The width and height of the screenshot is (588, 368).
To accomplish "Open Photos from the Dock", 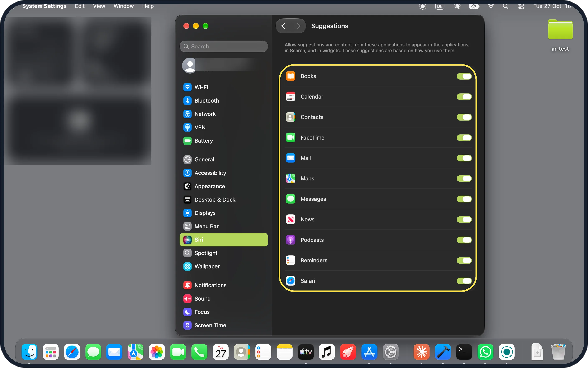I will point(157,352).
